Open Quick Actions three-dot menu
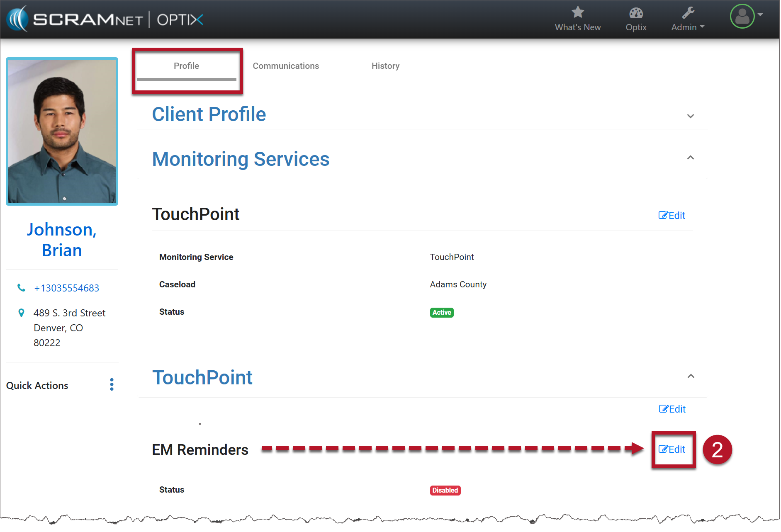Image resolution: width=781 pixels, height=532 pixels. coord(112,385)
